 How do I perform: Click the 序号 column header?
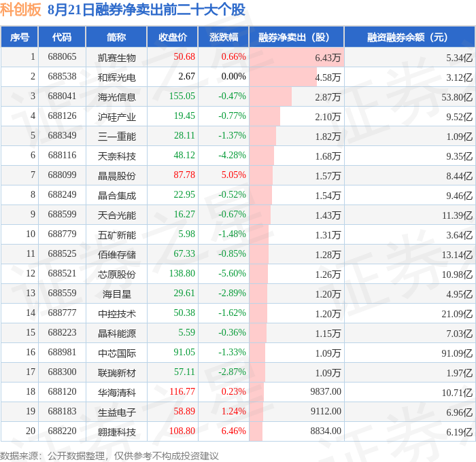(x=20, y=37)
